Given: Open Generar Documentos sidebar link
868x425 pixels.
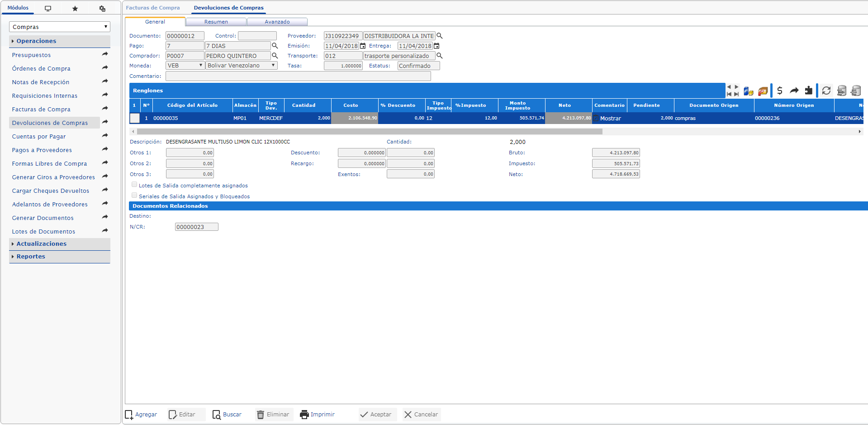Looking at the screenshot, I should (43, 218).
